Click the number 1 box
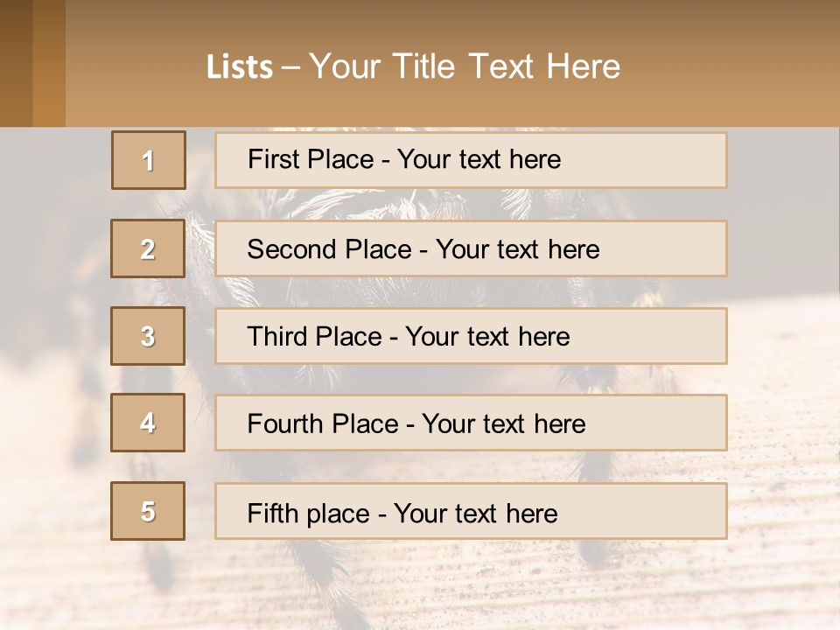Image resolution: width=840 pixels, height=630 pixels. click(149, 160)
